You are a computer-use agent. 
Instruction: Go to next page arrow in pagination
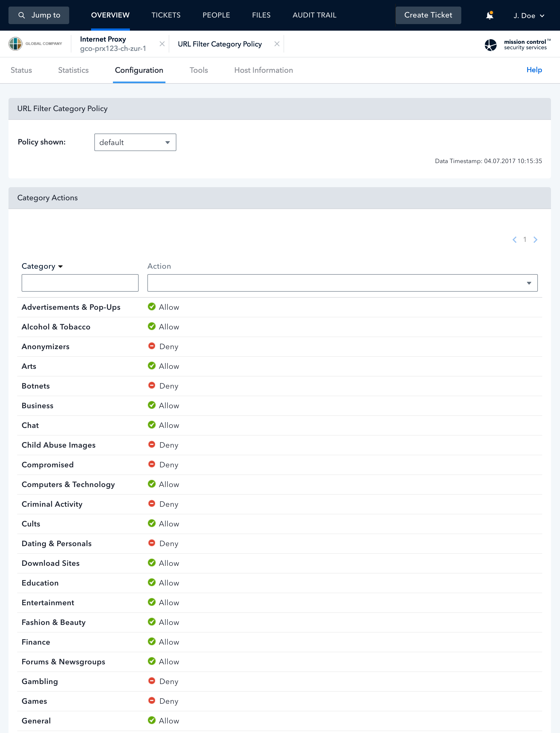tap(535, 239)
